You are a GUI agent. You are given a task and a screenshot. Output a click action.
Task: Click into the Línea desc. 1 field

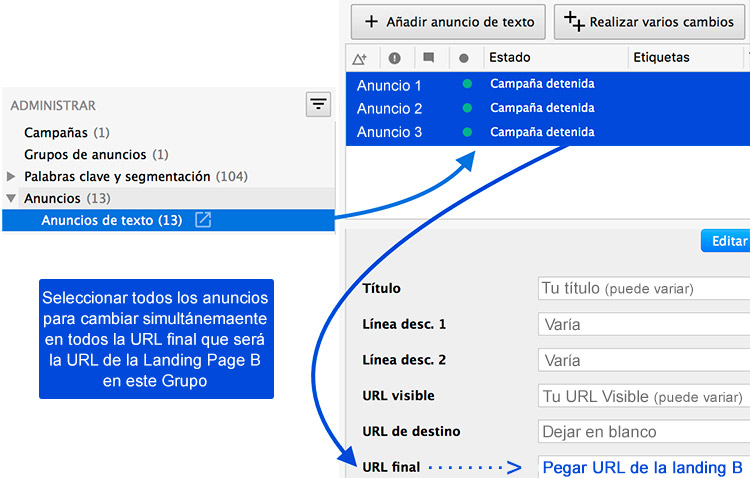pyautogui.click(x=644, y=324)
